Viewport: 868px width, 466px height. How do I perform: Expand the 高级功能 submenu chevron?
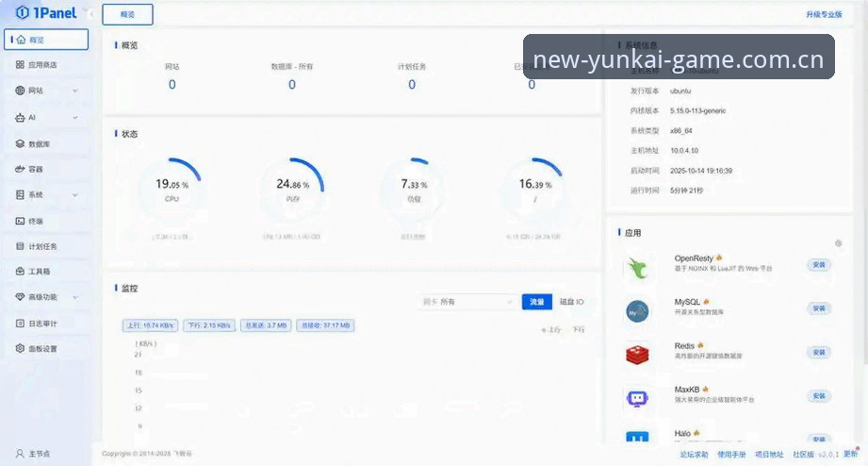[74, 297]
